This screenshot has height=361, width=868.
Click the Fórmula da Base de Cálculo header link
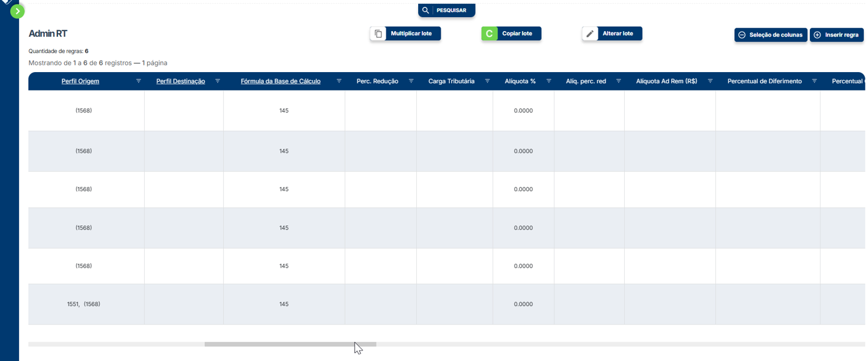(281, 81)
